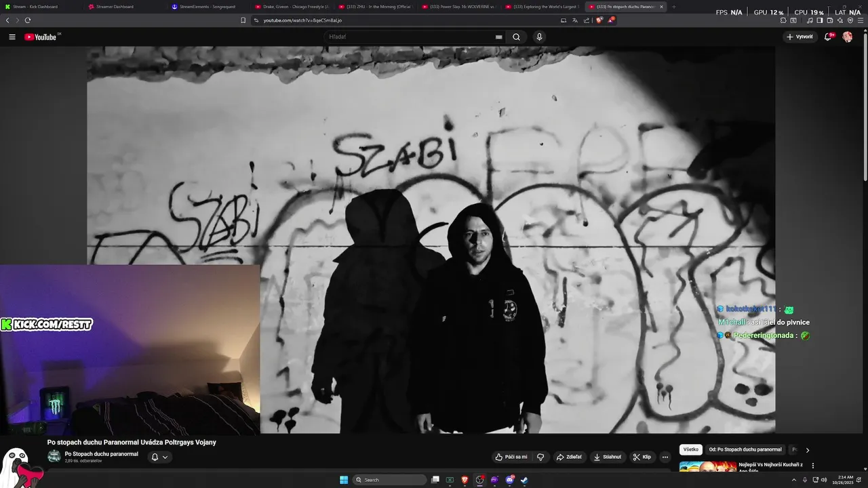This screenshot has height=488, width=868.
Task: Select the Všetko filter chip
Action: coord(690,449)
